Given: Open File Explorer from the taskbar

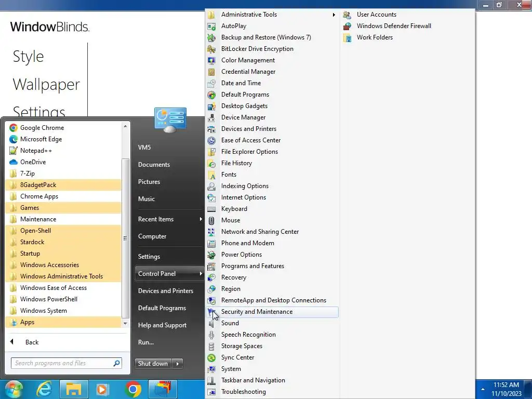Looking at the screenshot, I should 74,389.
